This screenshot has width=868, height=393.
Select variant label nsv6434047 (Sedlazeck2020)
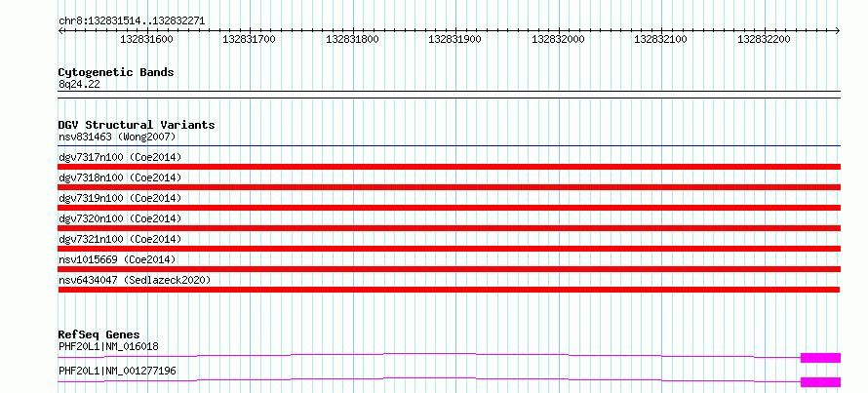tap(135, 280)
